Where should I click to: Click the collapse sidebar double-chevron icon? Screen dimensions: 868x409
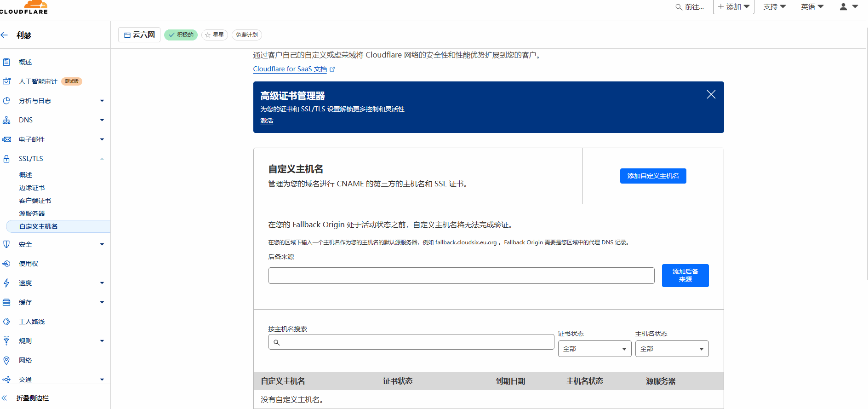[5, 398]
